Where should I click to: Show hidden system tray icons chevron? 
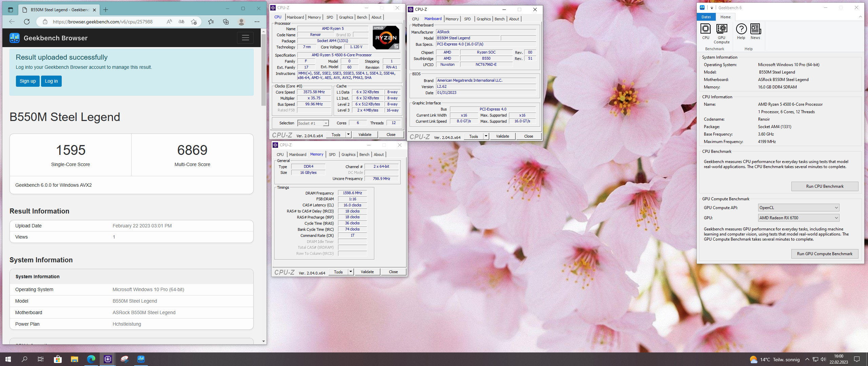tap(807, 359)
